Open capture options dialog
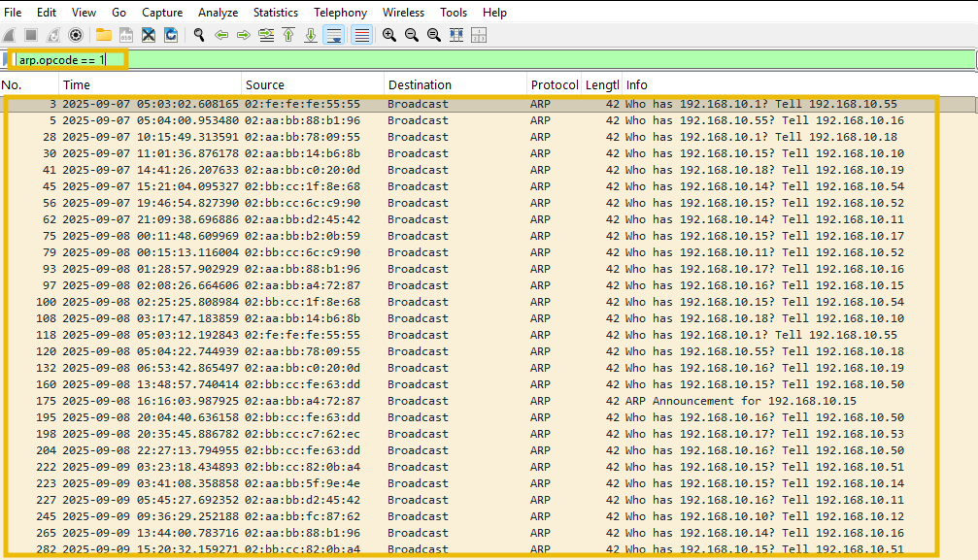Screen dimensions: 978x560 (x=76, y=35)
